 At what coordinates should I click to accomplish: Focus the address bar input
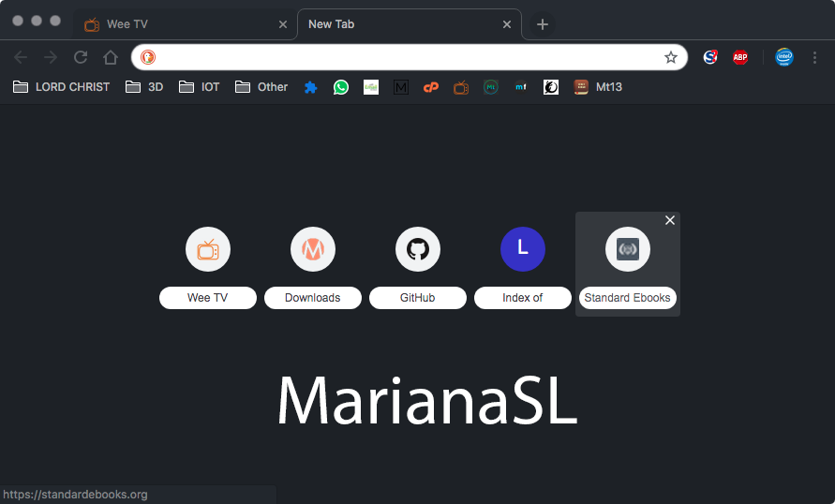(x=408, y=57)
